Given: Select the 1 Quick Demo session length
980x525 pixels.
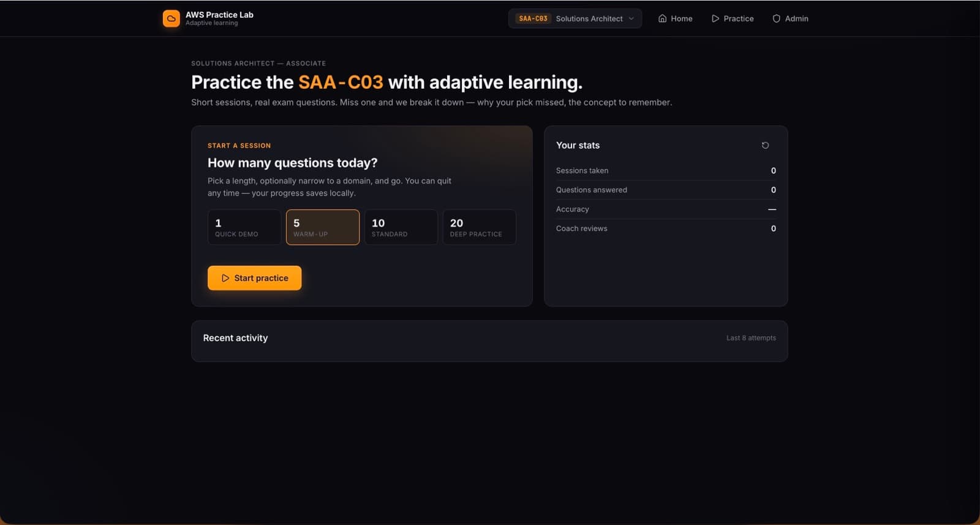Looking at the screenshot, I should (x=244, y=227).
